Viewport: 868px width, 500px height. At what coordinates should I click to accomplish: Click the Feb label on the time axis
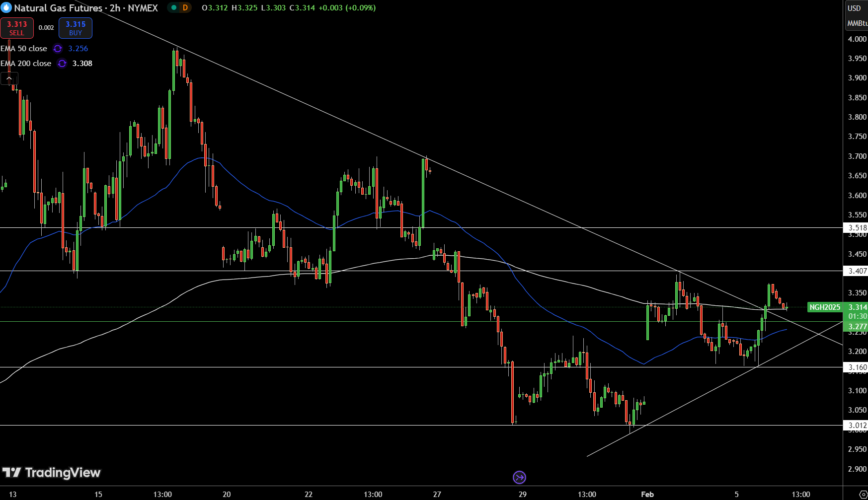(x=647, y=495)
